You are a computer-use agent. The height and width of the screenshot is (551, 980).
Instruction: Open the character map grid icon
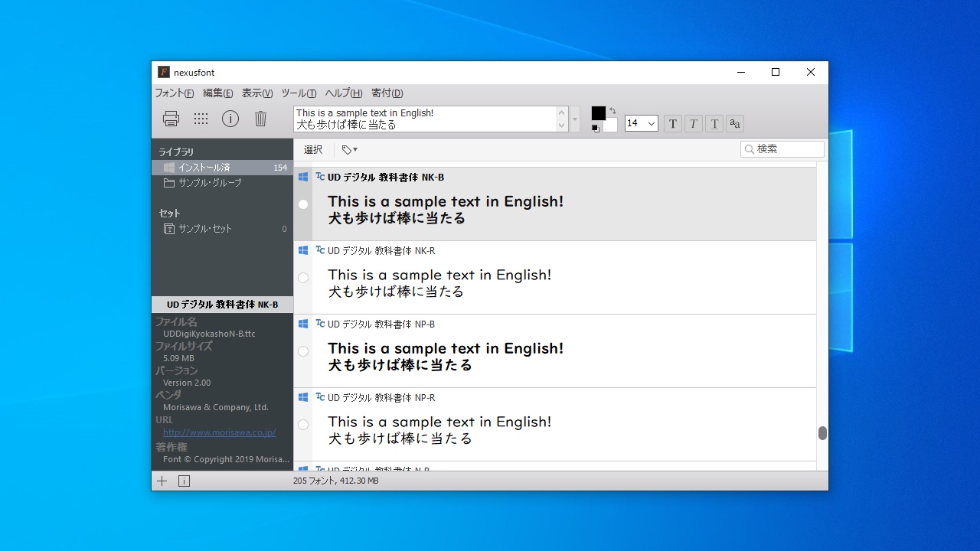click(201, 119)
